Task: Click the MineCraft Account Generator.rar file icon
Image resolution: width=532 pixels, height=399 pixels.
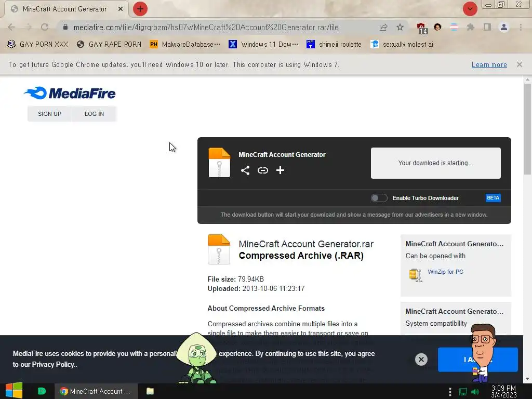Action: coord(219,249)
